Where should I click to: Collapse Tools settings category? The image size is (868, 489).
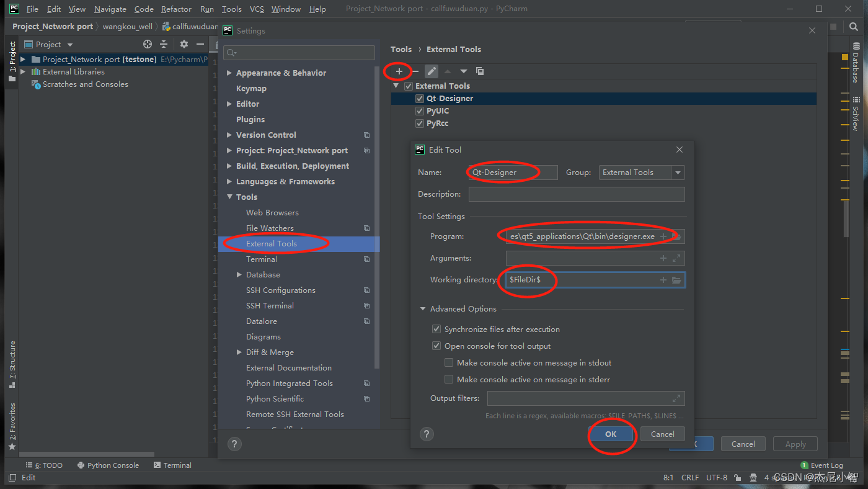point(229,197)
